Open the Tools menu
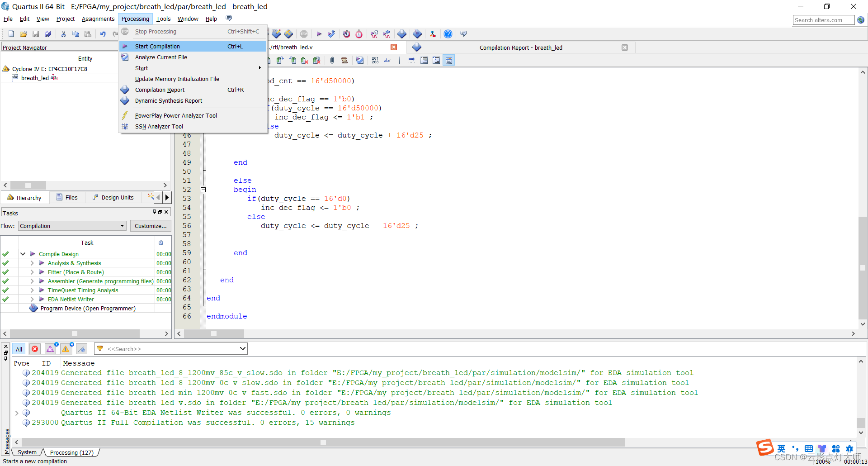The width and height of the screenshot is (868, 466). point(163,19)
